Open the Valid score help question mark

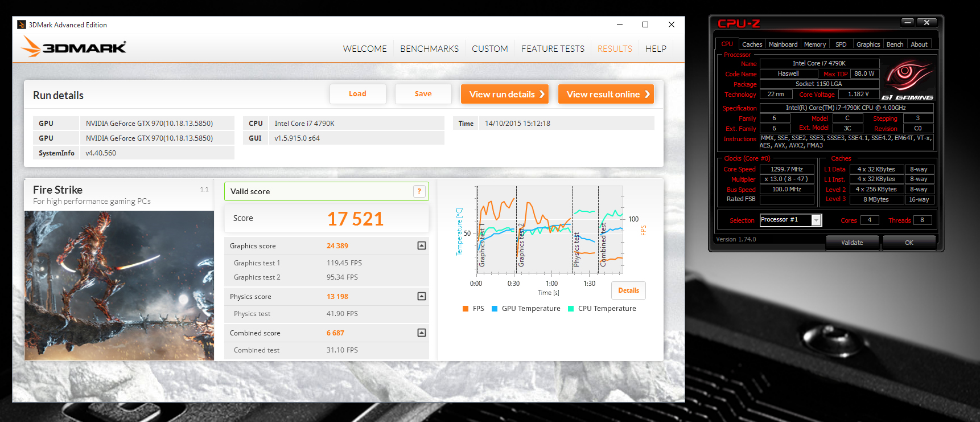click(x=419, y=191)
